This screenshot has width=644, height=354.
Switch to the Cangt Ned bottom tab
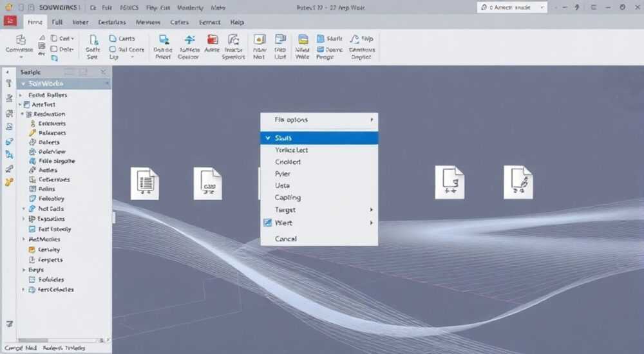[21, 348]
